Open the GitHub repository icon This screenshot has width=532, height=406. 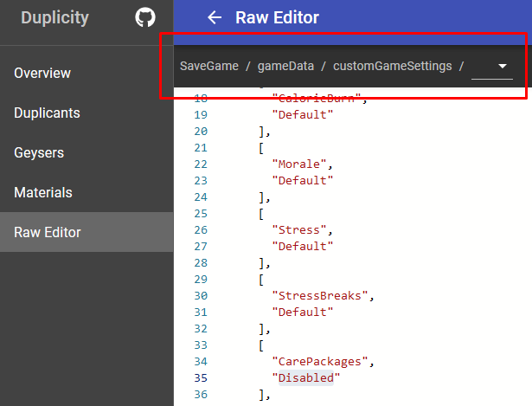[145, 17]
